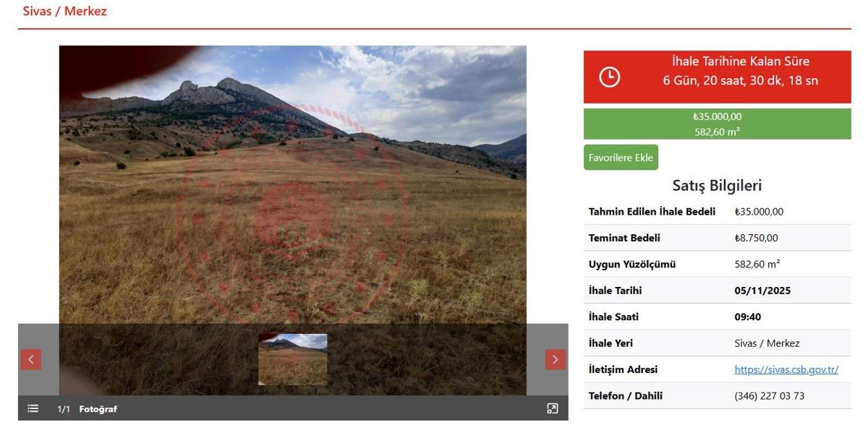
Task: Select the İhale Tarihi value 05/11/2025
Action: point(762,291)
